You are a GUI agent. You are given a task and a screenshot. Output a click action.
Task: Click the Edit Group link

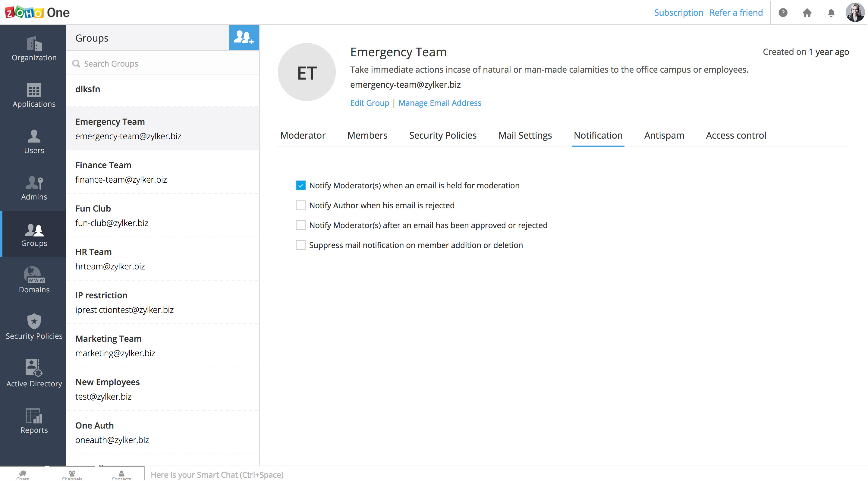(369, 103)
